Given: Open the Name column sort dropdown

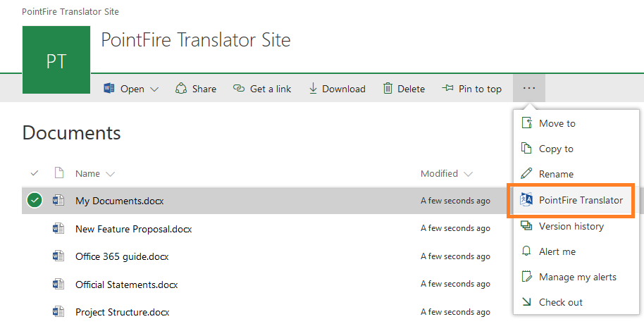Looking at the screenshot, I should [110, 174].
